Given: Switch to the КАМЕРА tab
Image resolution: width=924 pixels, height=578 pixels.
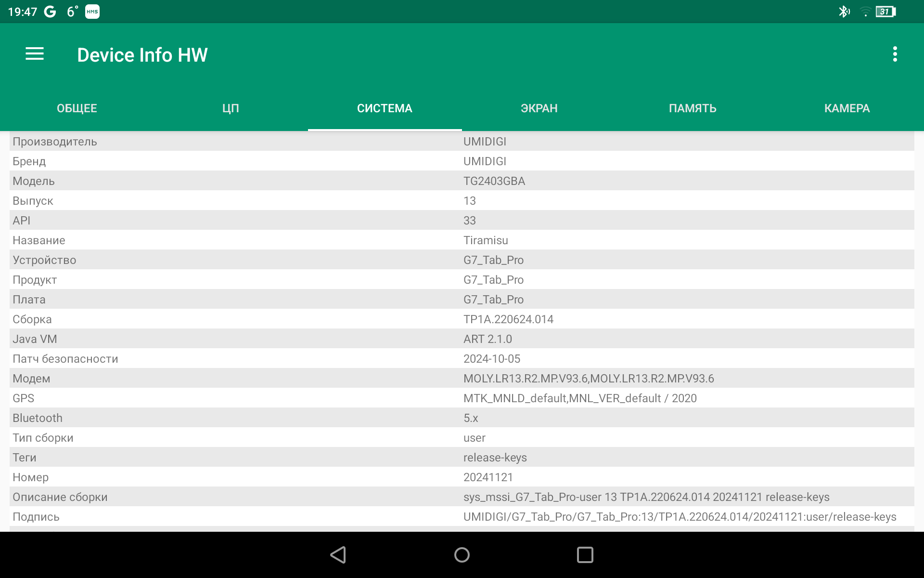Looking at the screenshot, I should point(847,108).
